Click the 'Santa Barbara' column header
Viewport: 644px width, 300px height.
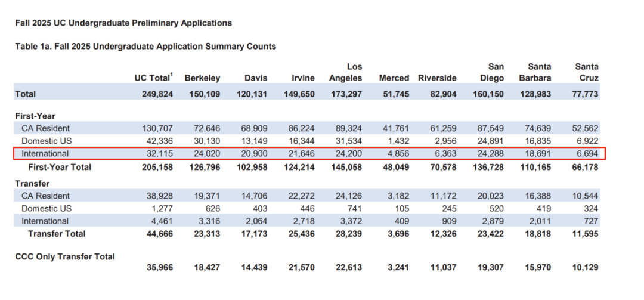tap(535, 72)
